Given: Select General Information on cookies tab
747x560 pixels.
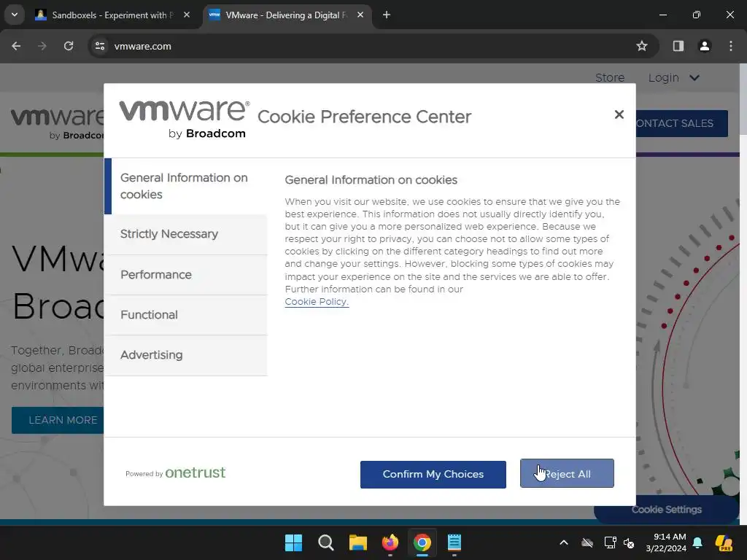Looking at the screenshot, I should 186,186.
